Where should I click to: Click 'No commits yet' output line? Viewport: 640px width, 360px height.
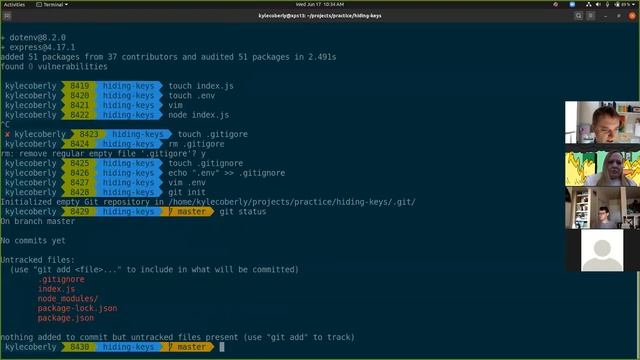point(33,241)
